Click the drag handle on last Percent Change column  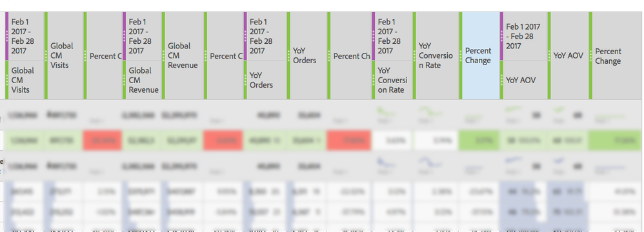coord(590,56)
